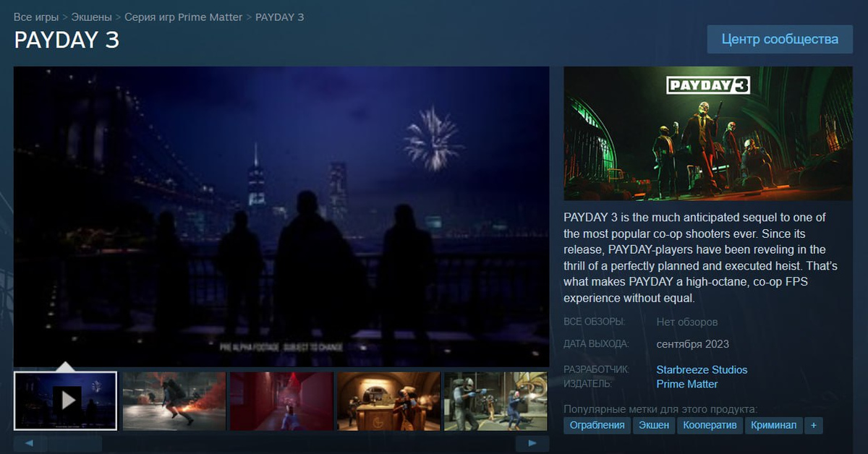The height and width of the screenshot is (454, 868).
Task: Select the 'Экшен' tag
Action: pyautogui.click(x=654, y=425)
